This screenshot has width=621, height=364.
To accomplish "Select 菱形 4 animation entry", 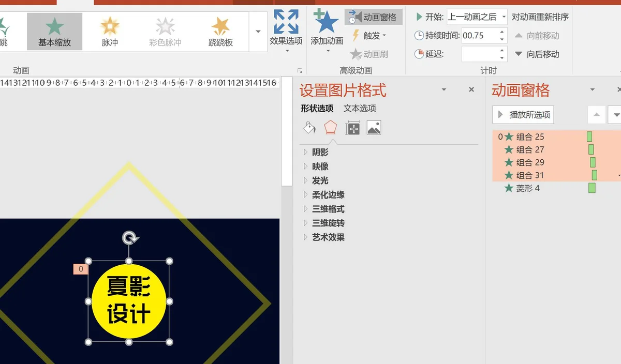I will click(556, 188).
